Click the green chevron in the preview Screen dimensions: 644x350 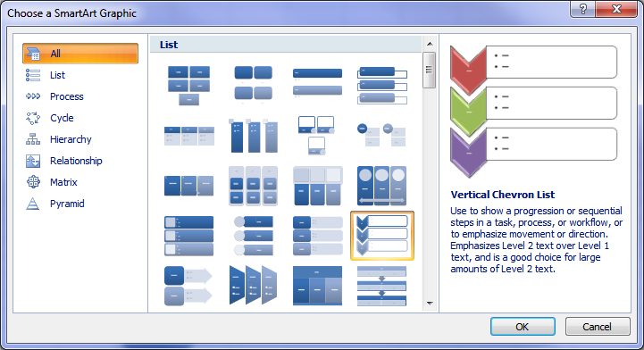point(468,111)
